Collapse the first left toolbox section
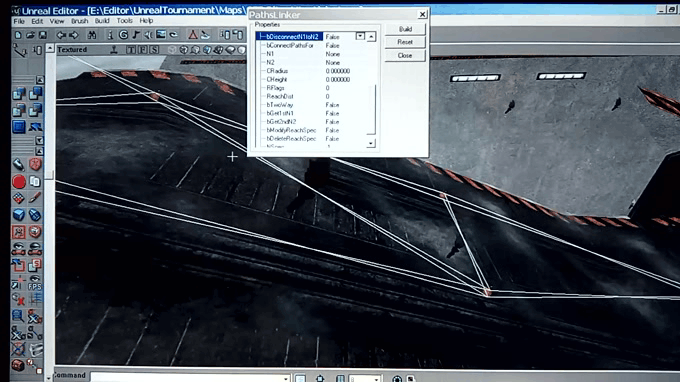 [40, 80]
